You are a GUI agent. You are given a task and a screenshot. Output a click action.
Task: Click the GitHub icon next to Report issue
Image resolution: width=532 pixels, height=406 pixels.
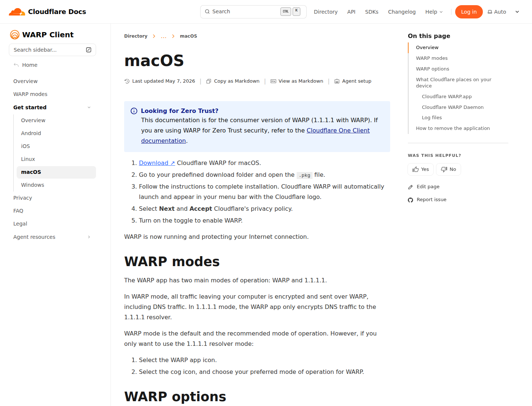tap(410, 200)
